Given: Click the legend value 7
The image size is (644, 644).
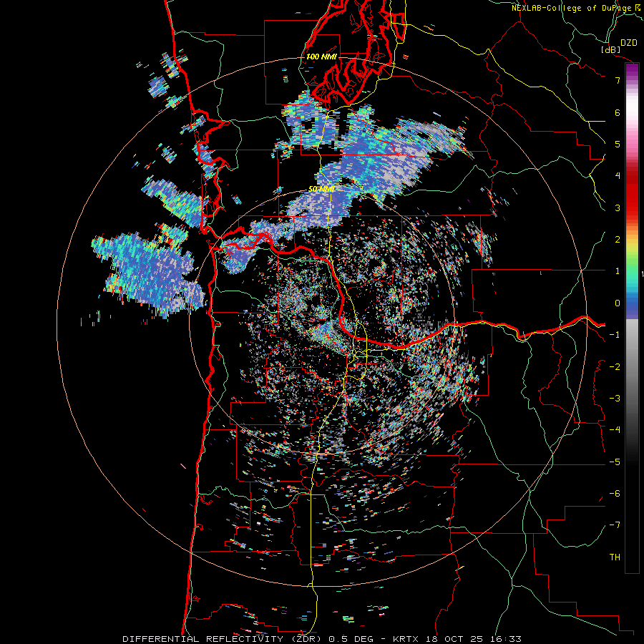Looking at the screenshot, I should tap(617, 80).
